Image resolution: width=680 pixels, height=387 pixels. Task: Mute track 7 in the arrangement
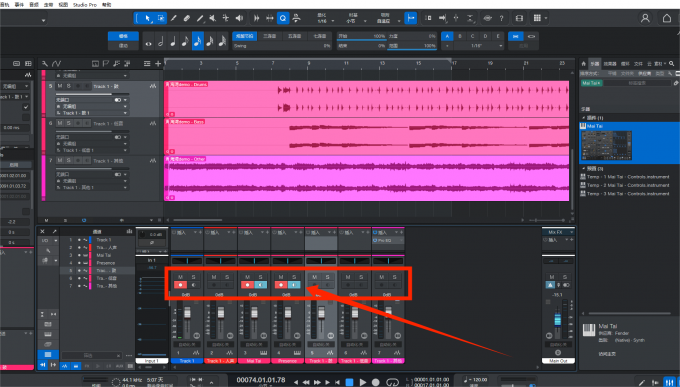tap(60, 161)
